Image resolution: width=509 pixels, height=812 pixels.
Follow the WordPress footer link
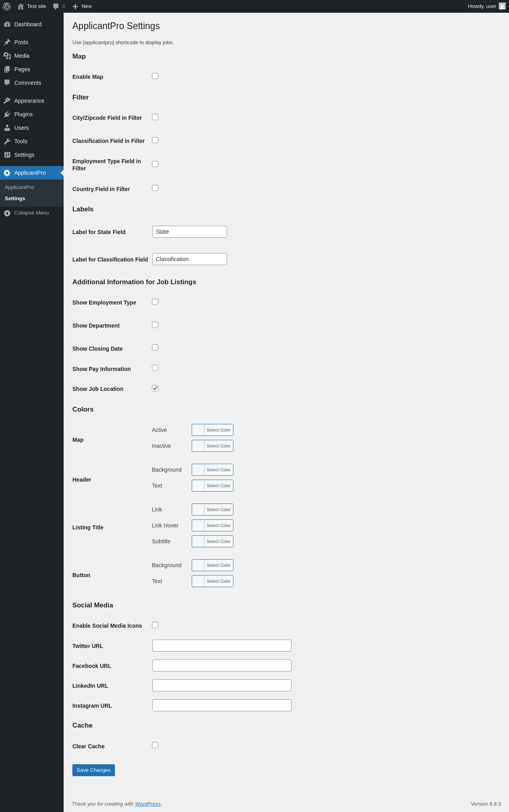148,804
